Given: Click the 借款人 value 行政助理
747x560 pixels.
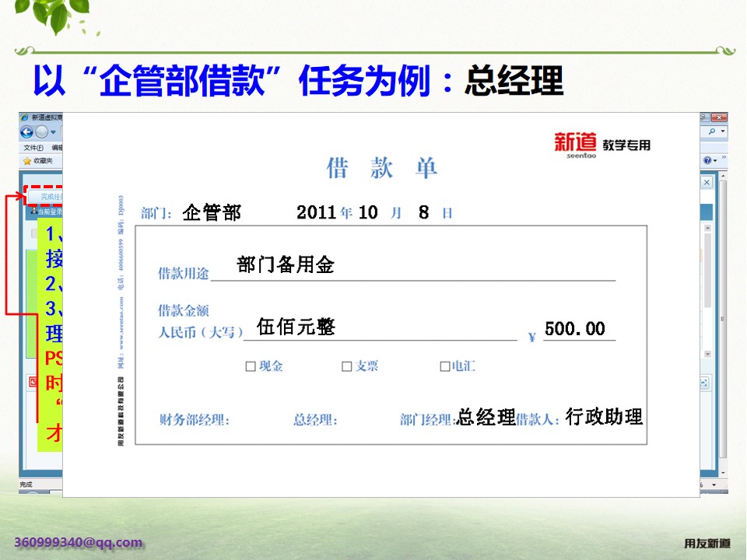Looking at the screenshot, I should pos(604,417).
